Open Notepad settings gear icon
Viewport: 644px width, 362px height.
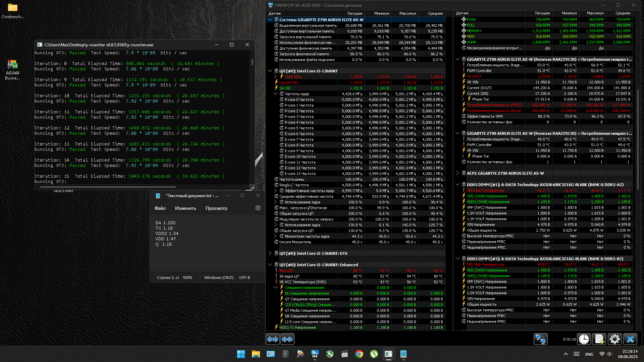(258, 208)
